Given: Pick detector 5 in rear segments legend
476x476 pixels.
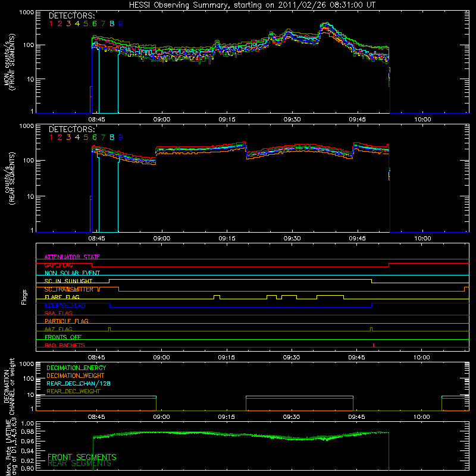Looking at the screenshot, I should point(86,137).
